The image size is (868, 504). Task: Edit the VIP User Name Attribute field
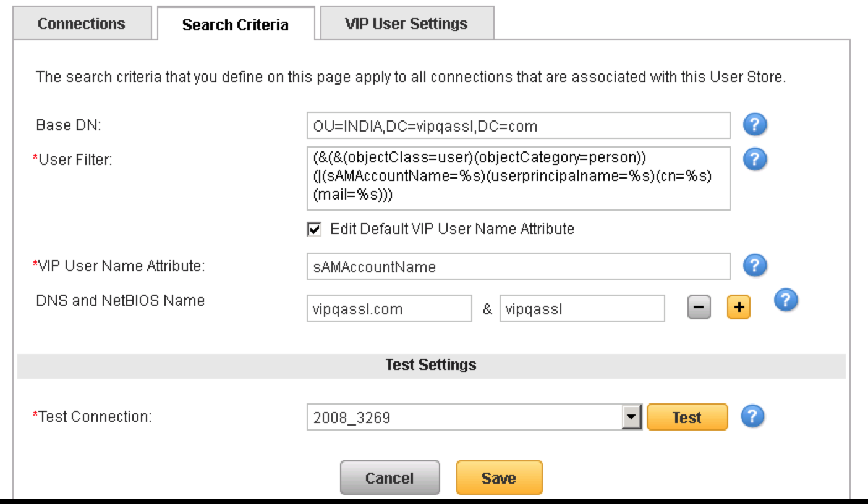tap(518, 267)
